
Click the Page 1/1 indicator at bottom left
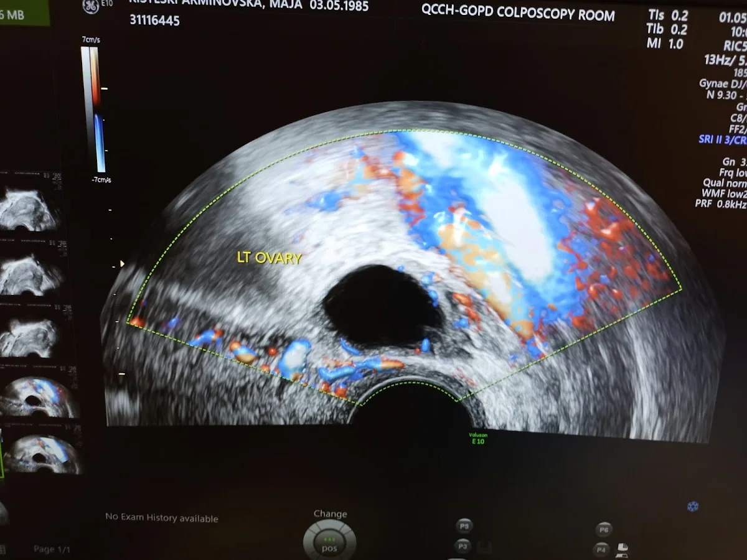point(51,549)
